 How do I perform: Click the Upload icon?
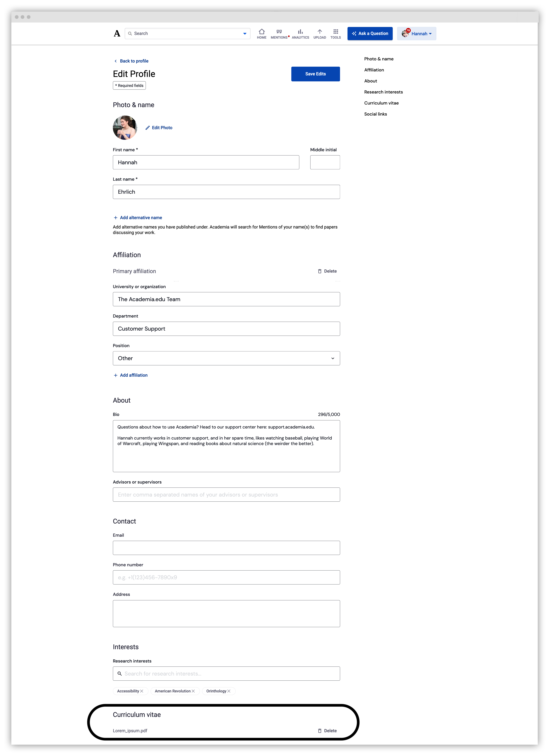319,32
